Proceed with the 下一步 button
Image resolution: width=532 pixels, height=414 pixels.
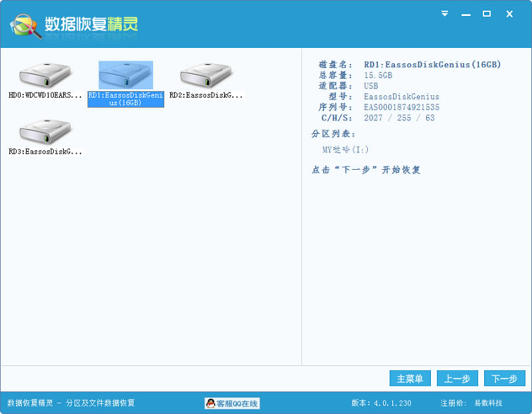pyautogui.click(x=504, y=379)
